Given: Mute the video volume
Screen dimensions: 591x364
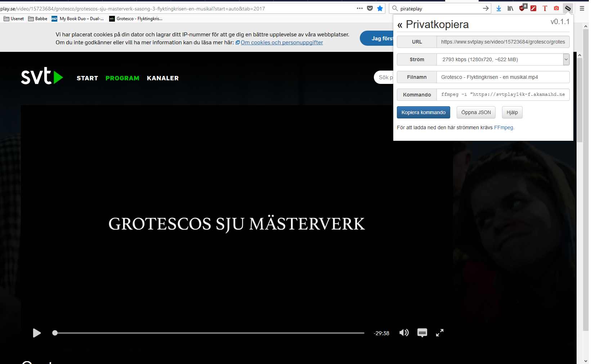Looking at the screenshot, I should click(404, 333).
